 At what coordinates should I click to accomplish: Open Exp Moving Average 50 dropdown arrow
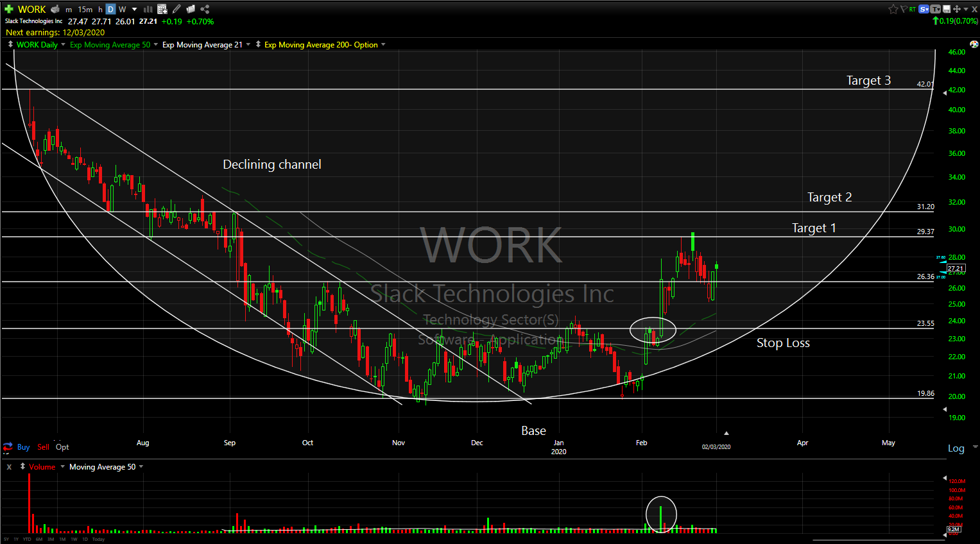click(x=155, y=44)
